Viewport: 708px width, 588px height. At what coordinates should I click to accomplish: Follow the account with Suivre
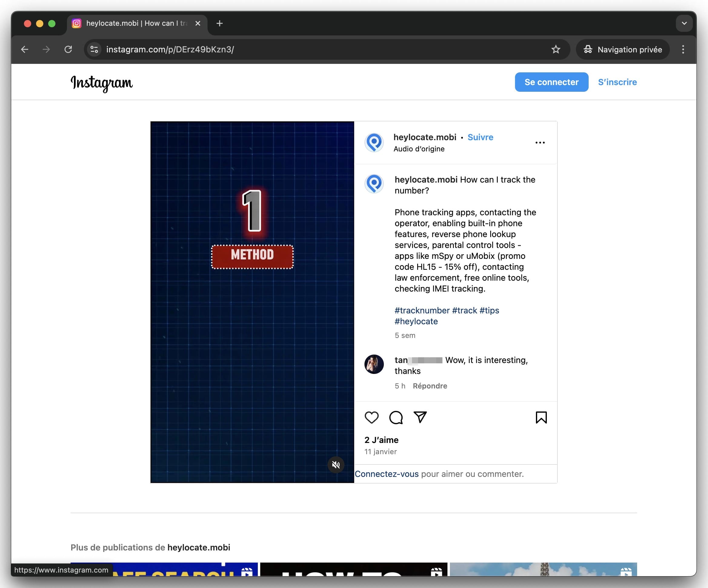(x=480, y=137)
